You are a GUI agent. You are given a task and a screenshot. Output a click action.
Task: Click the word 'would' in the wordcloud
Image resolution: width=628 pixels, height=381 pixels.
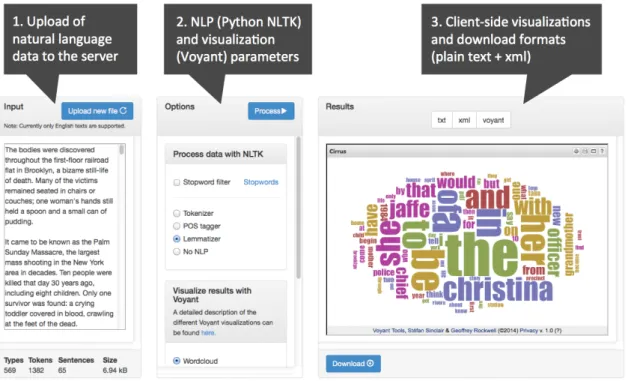(x=456, y=182)
